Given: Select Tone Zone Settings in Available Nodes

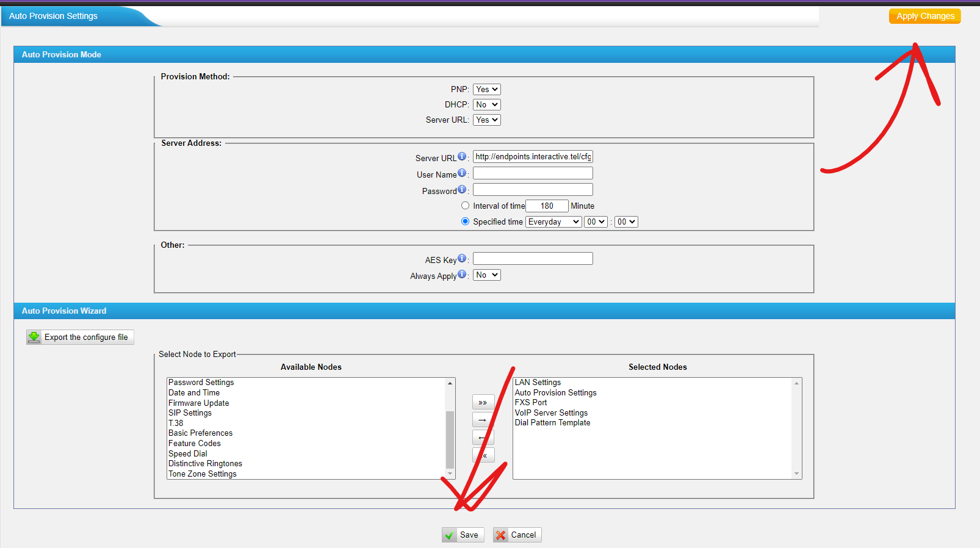Looking at the screenshot, I should point(203,474).
